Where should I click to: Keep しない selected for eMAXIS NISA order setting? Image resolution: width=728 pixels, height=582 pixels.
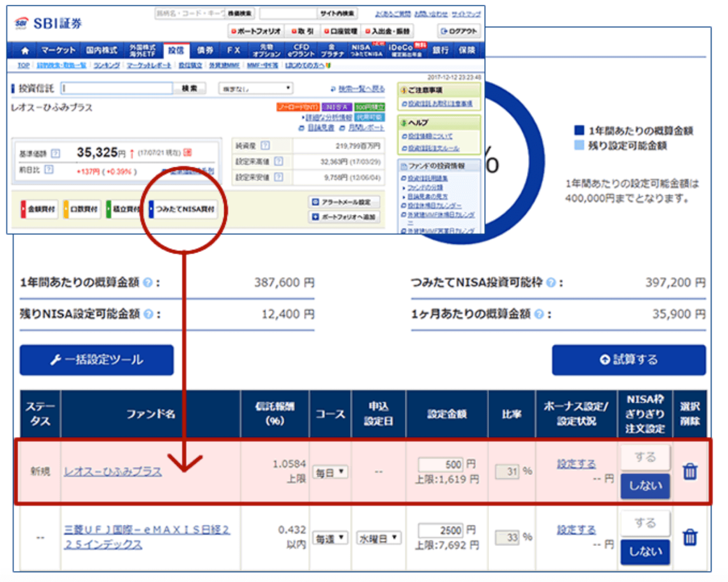pos(645,552)
